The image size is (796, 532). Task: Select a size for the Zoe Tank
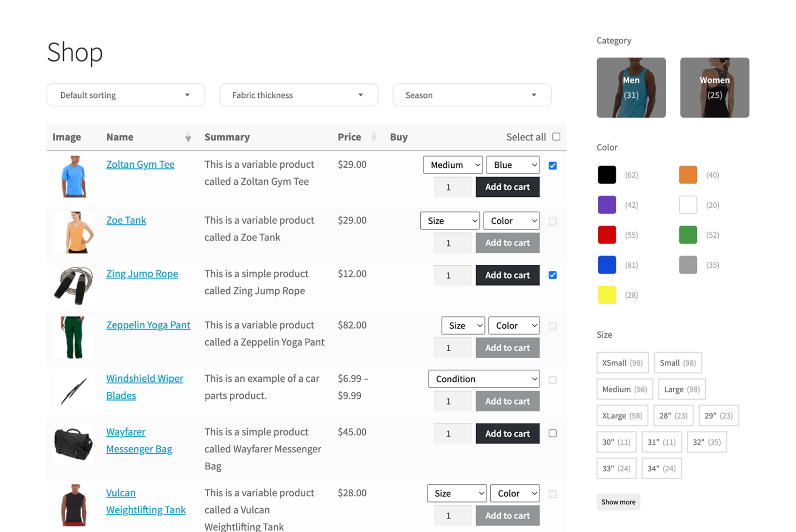(449, 220)
